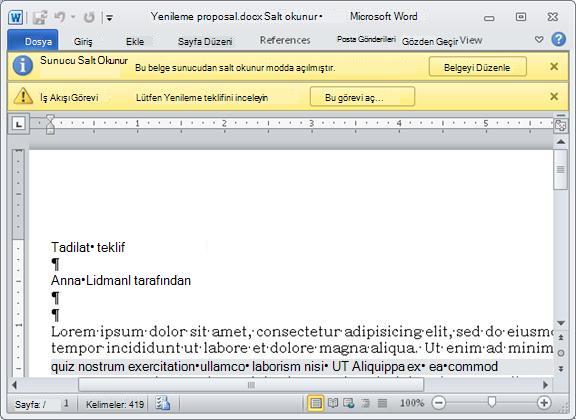
Task: Open the Posta Gönderileri tab
Action: pyautogui.click(x=366, y=39)
